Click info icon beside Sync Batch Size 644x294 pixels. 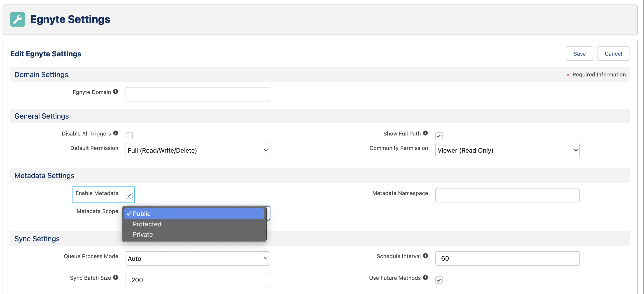[x=116, y=277]
